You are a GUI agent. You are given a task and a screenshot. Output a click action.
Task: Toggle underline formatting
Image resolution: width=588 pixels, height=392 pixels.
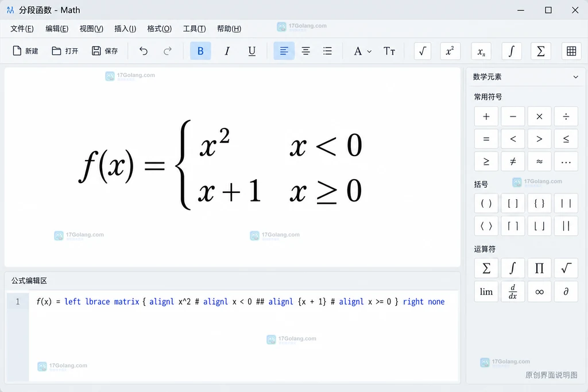(252, 51)
